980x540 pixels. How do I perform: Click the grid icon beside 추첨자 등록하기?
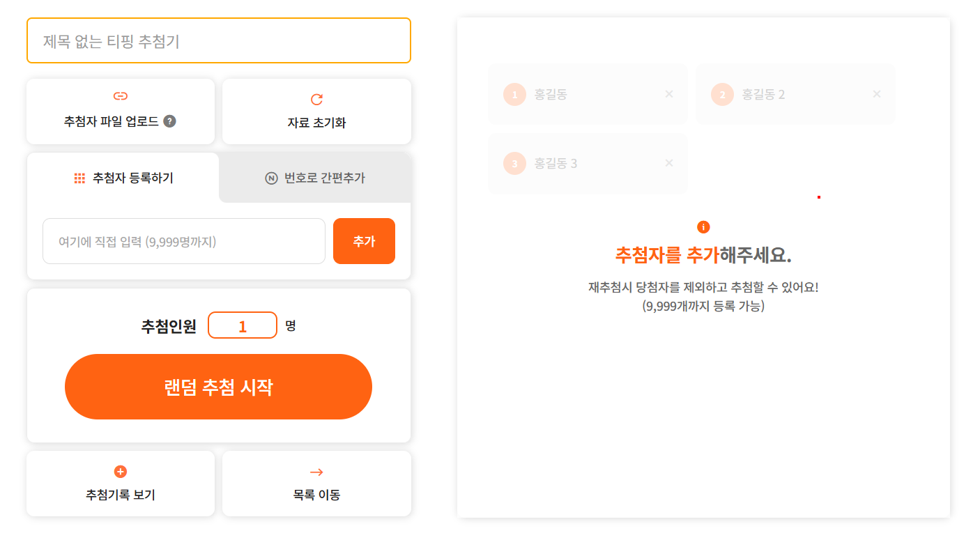click(x=79, y=178)
